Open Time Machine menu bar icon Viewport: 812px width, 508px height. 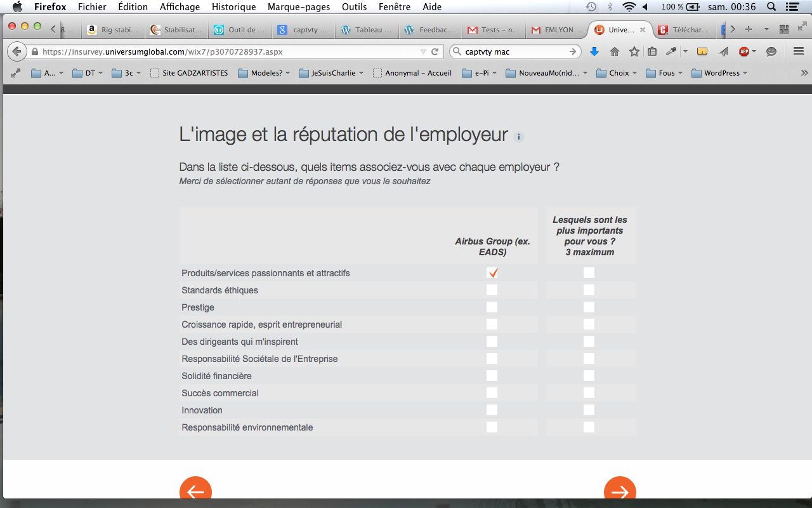[x=591, y=7]
